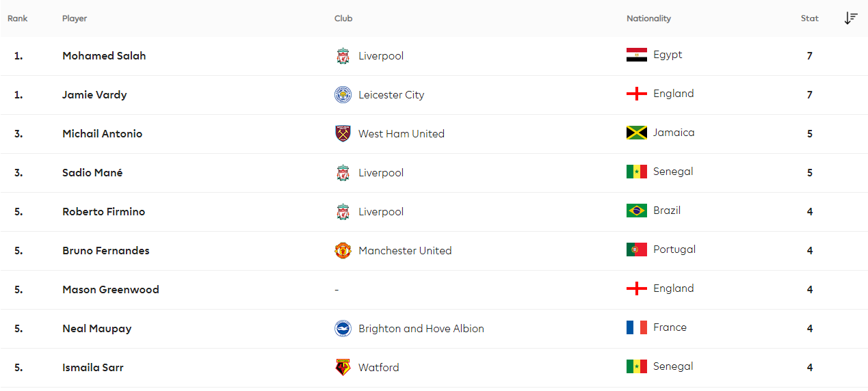Open Mohamed Salah's player profile

104,56
